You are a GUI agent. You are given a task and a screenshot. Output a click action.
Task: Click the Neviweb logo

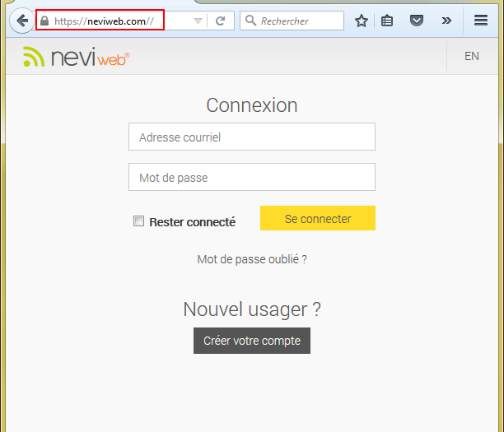tap(77, 58)
